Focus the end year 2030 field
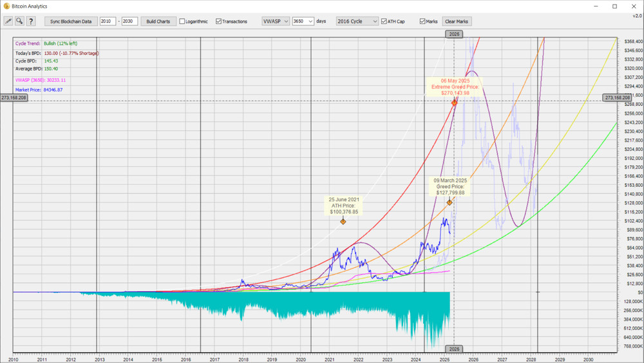644x363 pixels. pos(129,21)
